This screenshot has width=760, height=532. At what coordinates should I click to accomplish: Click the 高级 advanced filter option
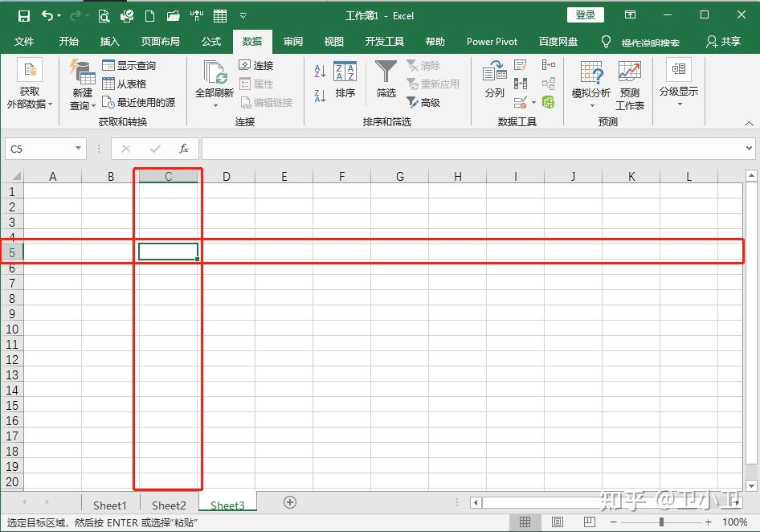[429, 102]
